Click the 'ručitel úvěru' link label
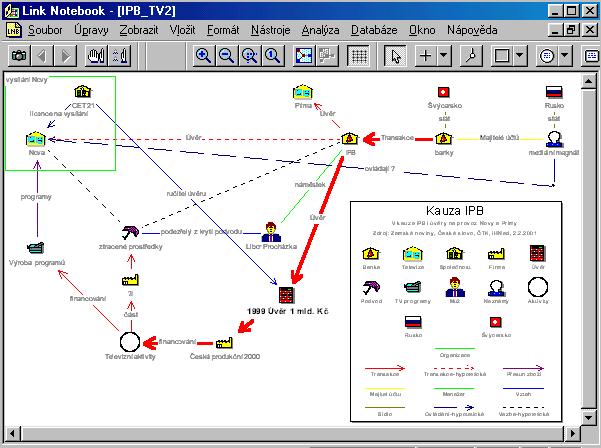 click(186, 194)
